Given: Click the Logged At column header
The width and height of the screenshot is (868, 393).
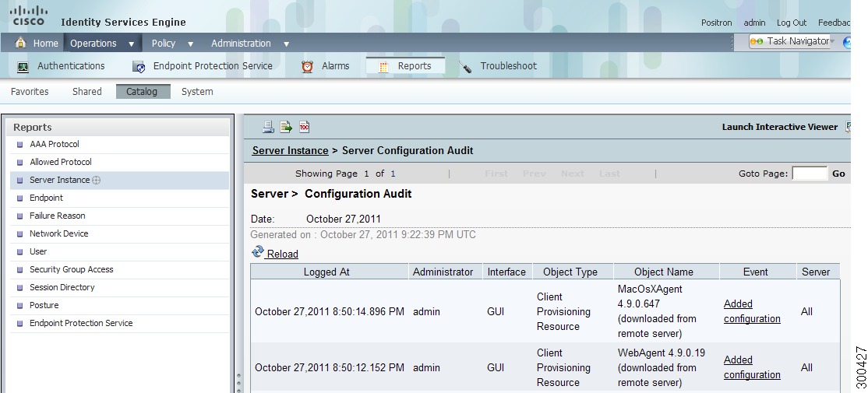Looking at the screenshot, I should coord(330,272).
